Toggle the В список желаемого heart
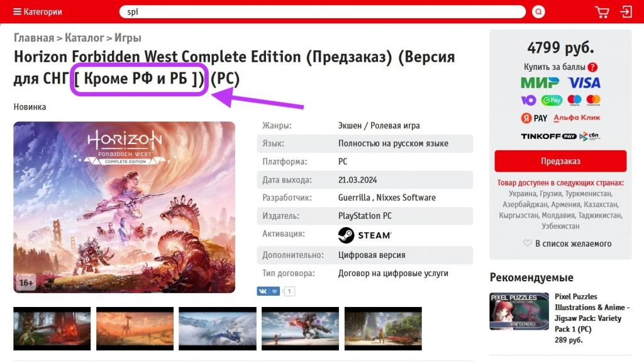This screenshot has height=363, width=644. tap(528, 243)
